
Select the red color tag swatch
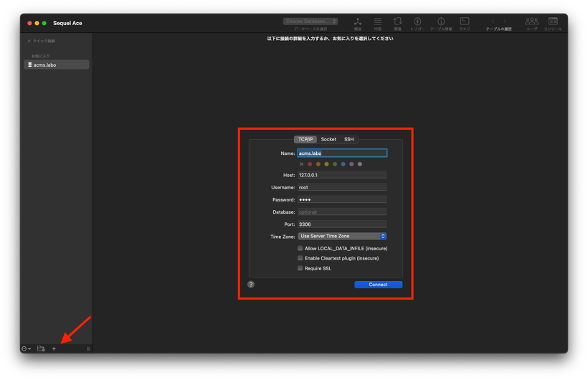pos(310,164)
